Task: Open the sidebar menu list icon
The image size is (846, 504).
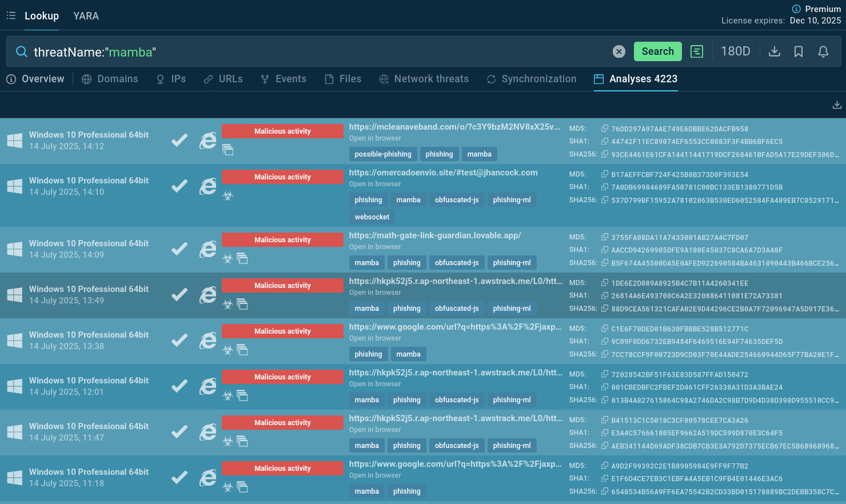Action: 11,15
